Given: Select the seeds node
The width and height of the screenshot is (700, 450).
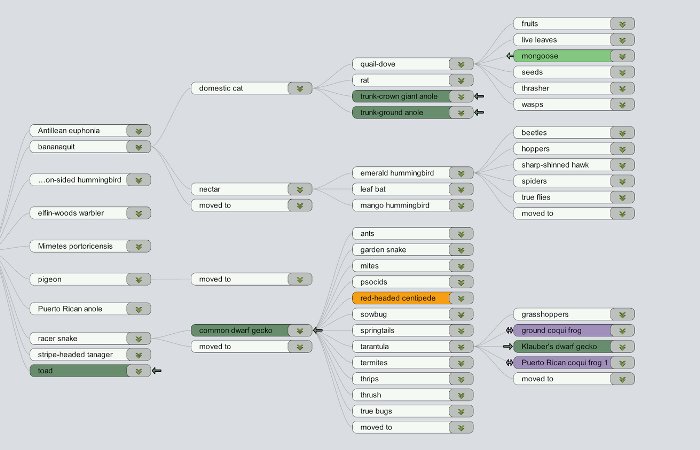Looking at the screenshot, I should (574, 72).
